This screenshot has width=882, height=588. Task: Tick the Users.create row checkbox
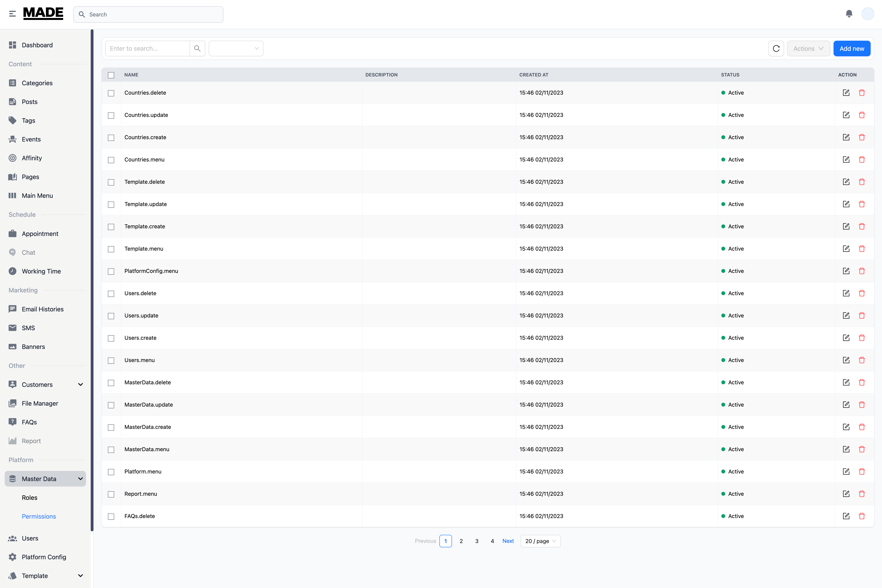click(x=111, y=338)
